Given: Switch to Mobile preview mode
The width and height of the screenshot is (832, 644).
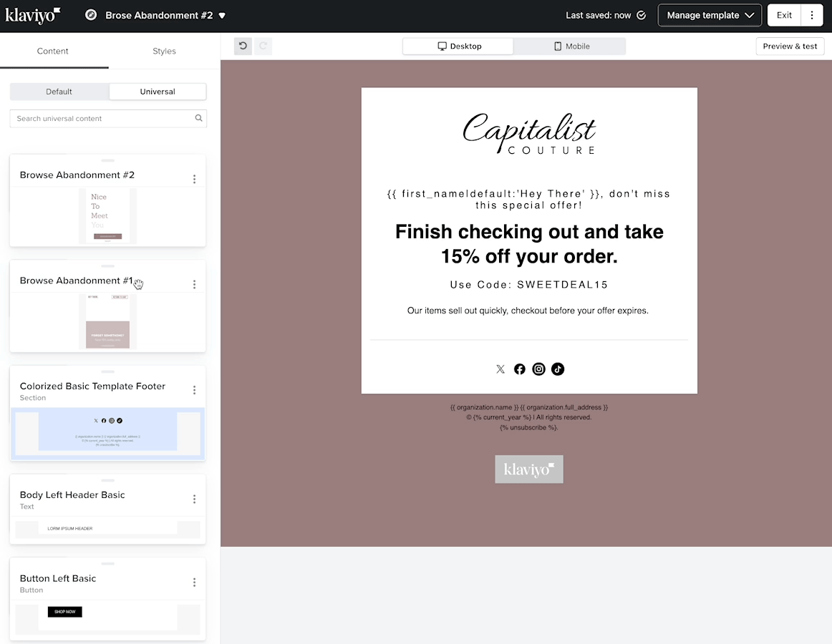Looking at the screenshot, I should coord(571,46).
